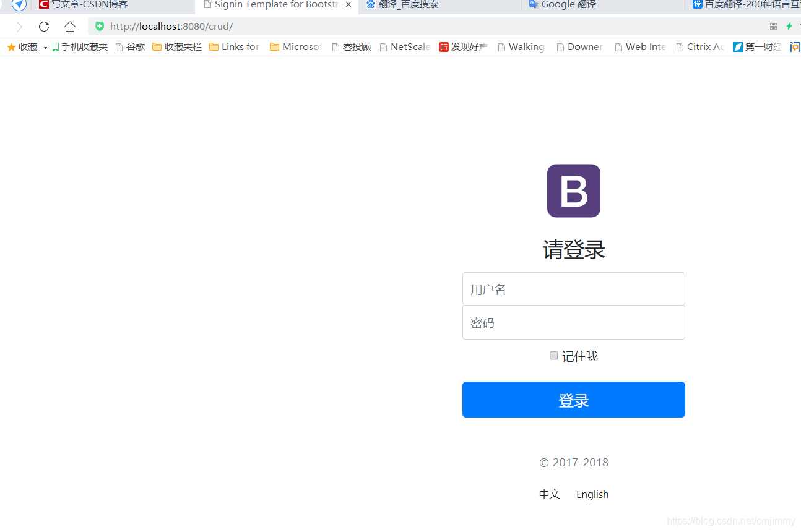Tick the 记住我 remember me checkbox

(x=554, y=356)
